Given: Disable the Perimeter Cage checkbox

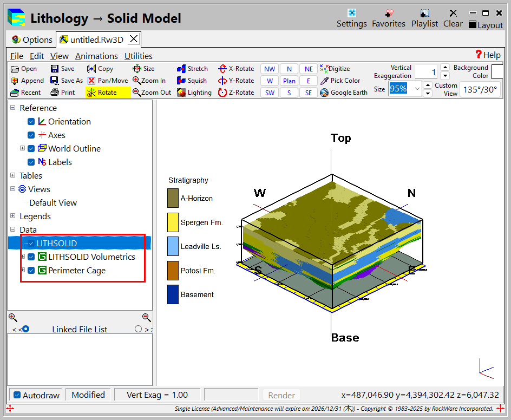Looking at the screenshot, I should [31, 271].
